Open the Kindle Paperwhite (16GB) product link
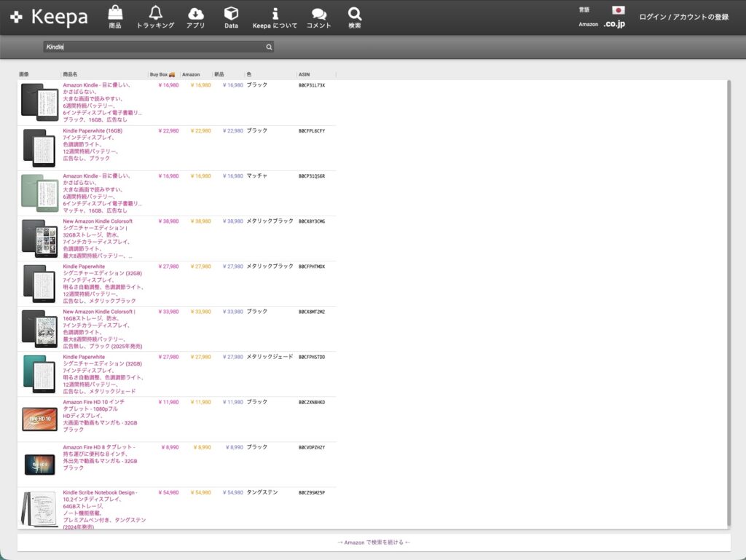This screenshot has height=560, width=746. pos(93,131)
